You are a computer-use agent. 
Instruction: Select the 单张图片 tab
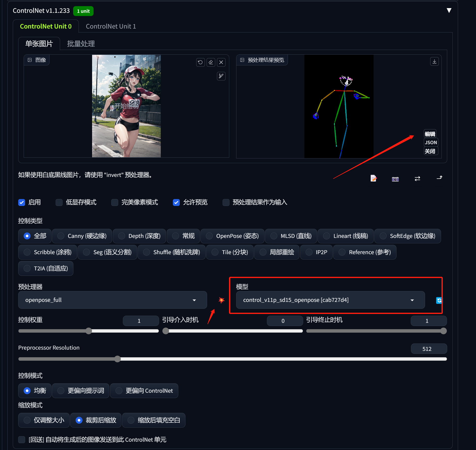tap(39, 44)
